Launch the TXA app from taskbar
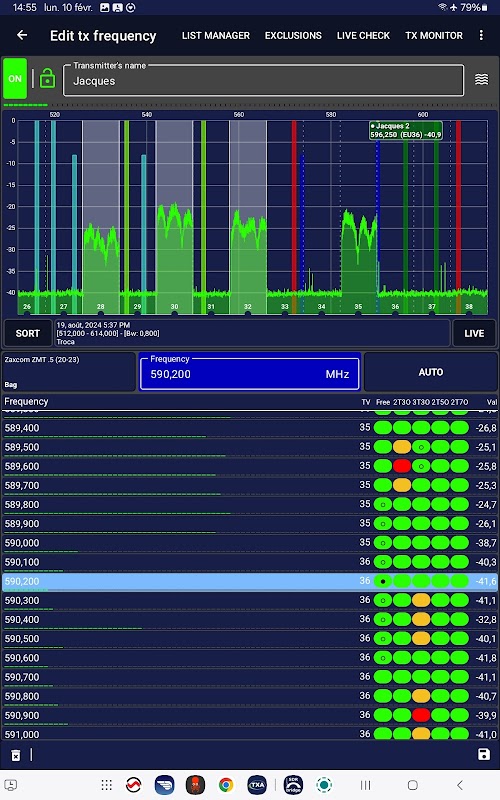Image resolution: width=500 pixels, height=800 pixels. (x=257, y=785)
